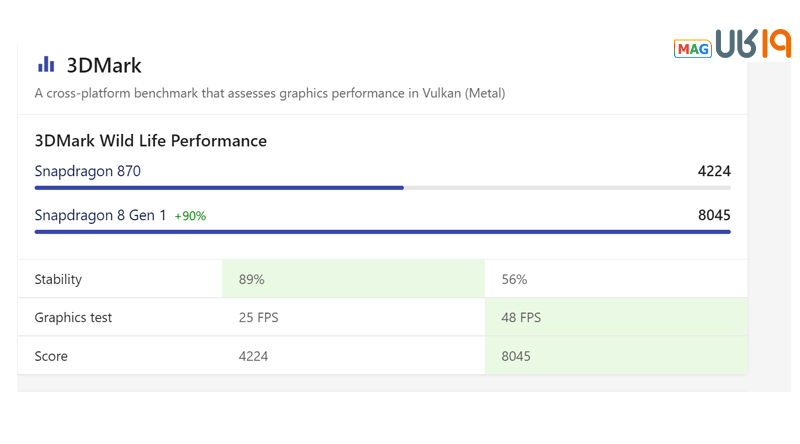Viewport: 800px width, 444px height.
Task: Click the Snapdragon 870 progress bar
Action: click(220, 187)
